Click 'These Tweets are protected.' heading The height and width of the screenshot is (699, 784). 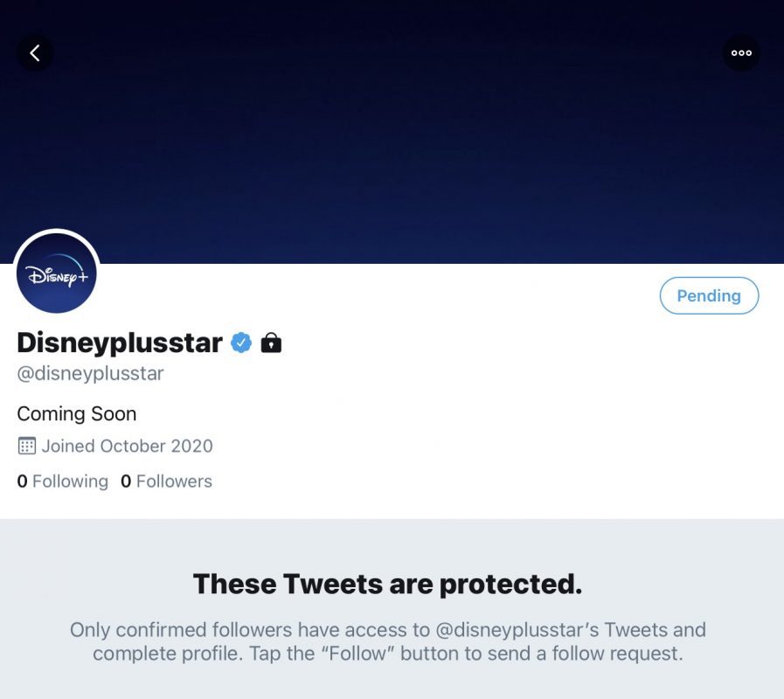(x=387, y=584)
